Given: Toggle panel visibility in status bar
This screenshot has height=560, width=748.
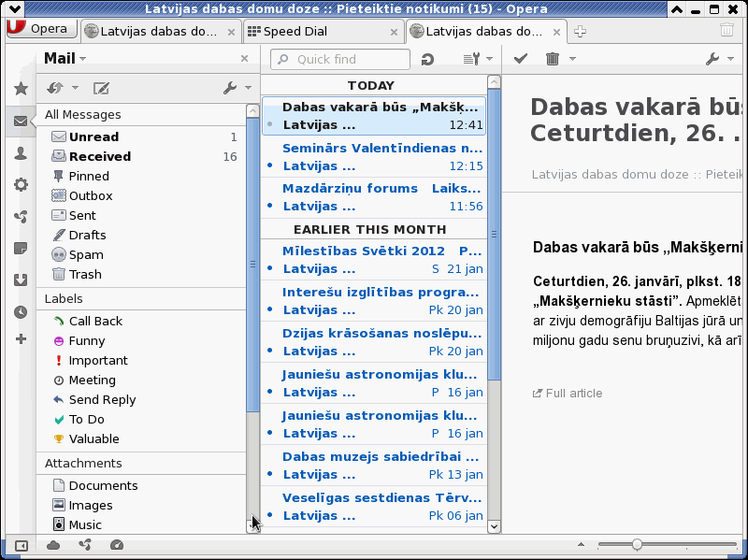Looking at the screenshot, I should coord(22,545).
